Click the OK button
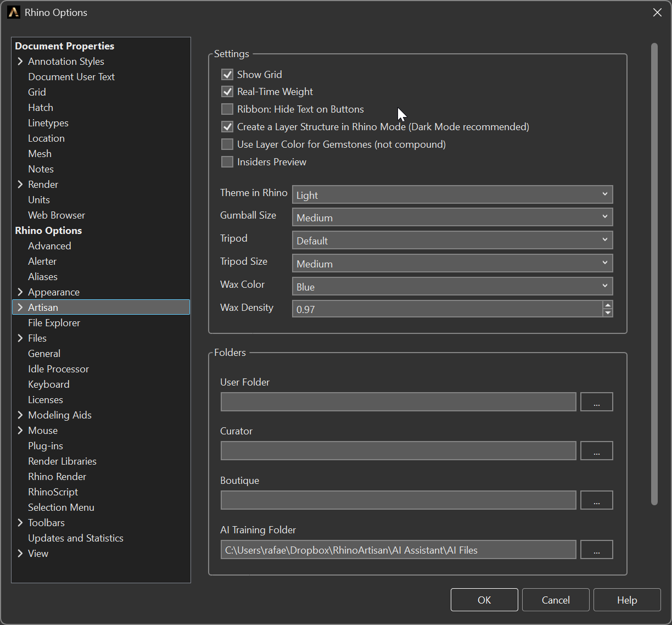The width and height of the screenshot is (672, 625). point(484,600)
